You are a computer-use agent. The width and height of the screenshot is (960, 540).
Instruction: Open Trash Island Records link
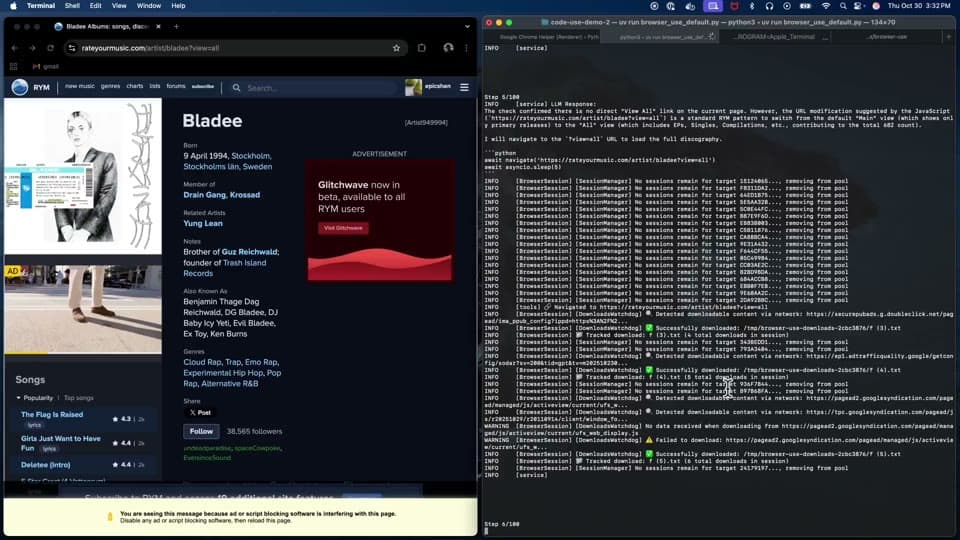coord(225,268)
